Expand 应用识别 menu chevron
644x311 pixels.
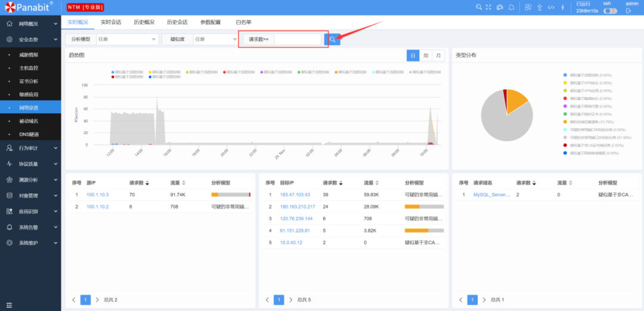click(55, 212)
